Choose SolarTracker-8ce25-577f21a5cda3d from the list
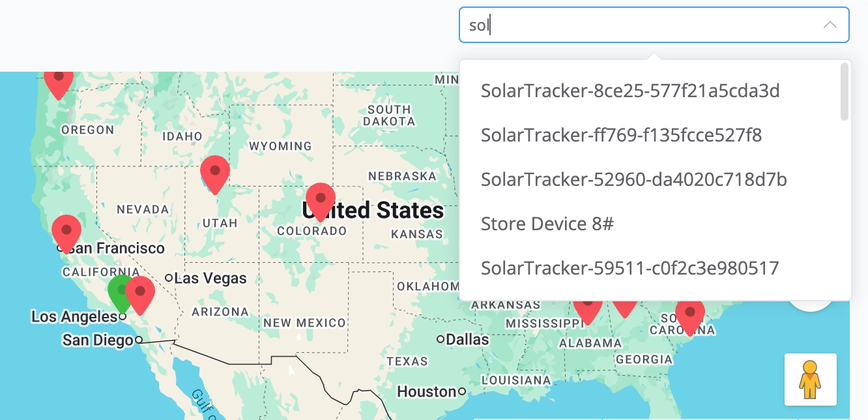The image size is (868, 420). click(x=630, y=91)
